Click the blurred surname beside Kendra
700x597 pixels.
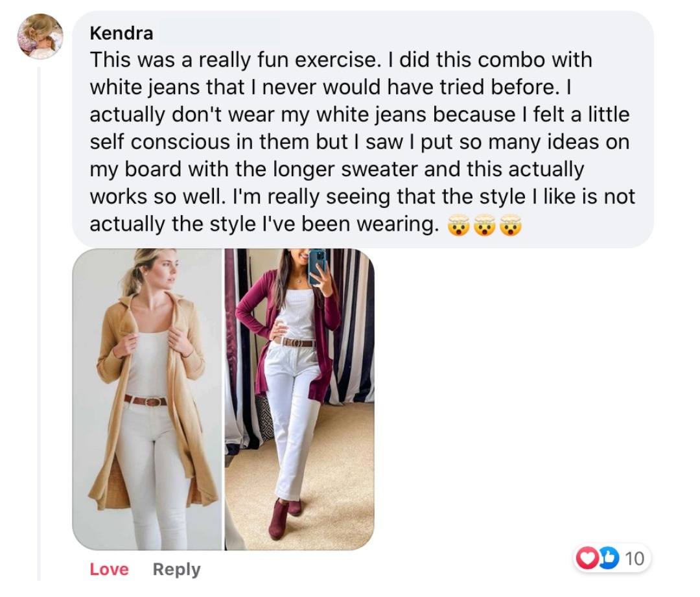[219, 32]
